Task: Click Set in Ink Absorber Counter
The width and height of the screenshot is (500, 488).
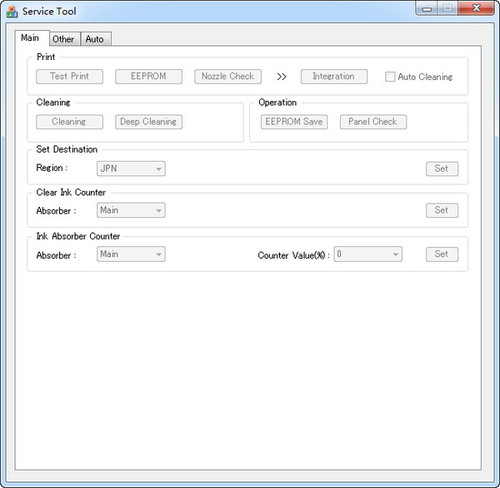Action: point(442,254)
